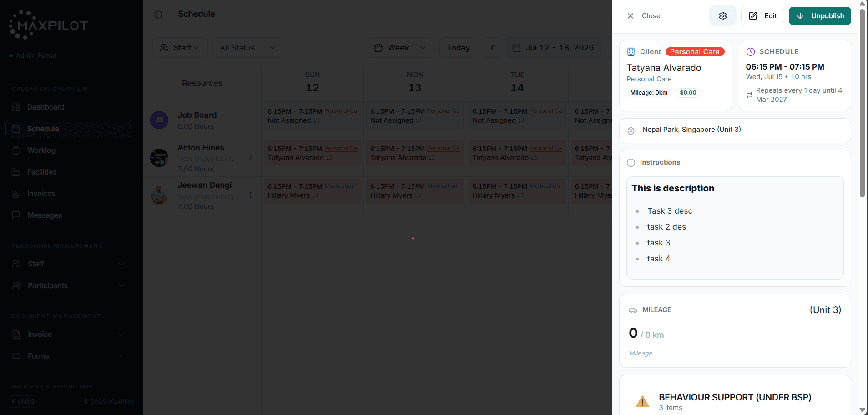Click the Personal Care red badge
This screenshot has height=415, width=868.
(695, 52)
